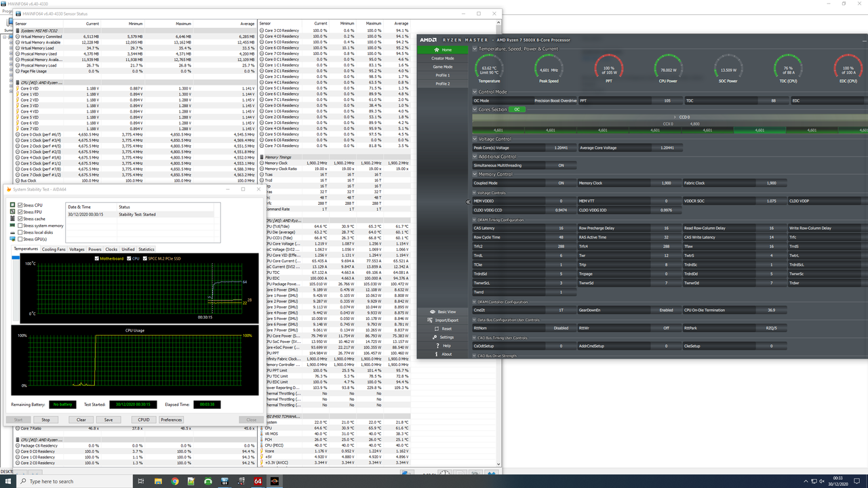Viewport: 868px width, 488px height.
Task: Click the CPU Power gauge
Action: 669,70
